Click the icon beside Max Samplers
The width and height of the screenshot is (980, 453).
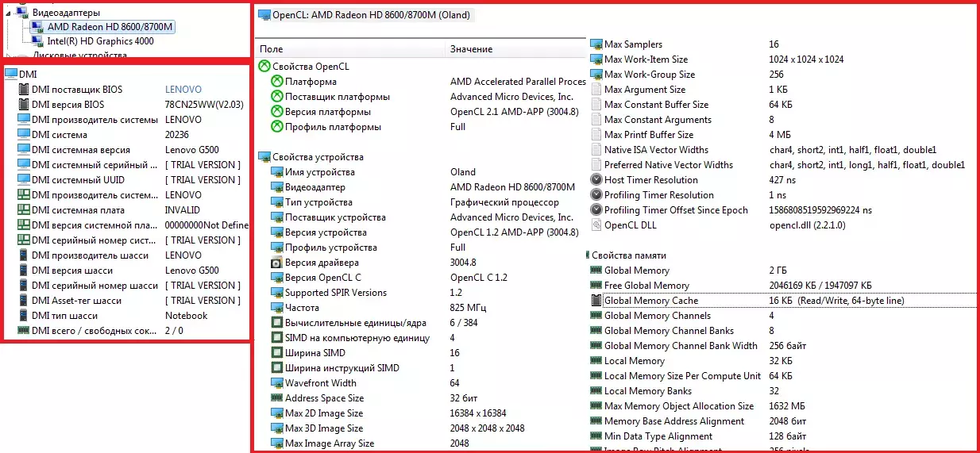pyautogui.click(x=596, y=44)
